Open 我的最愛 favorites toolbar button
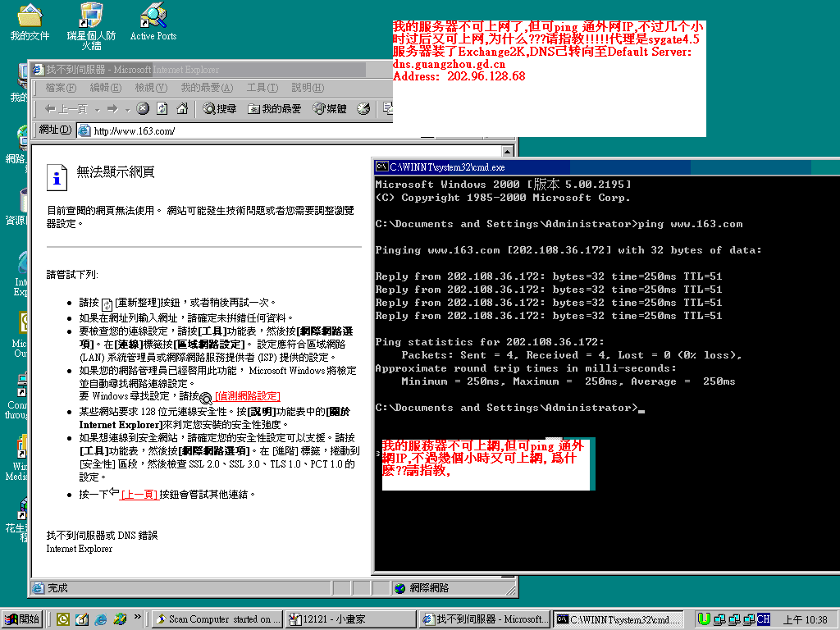 point(274,109)
